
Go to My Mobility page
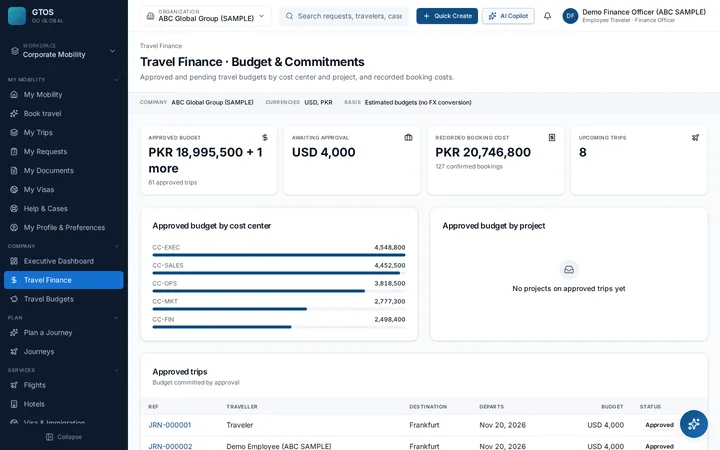click(64, 95)
